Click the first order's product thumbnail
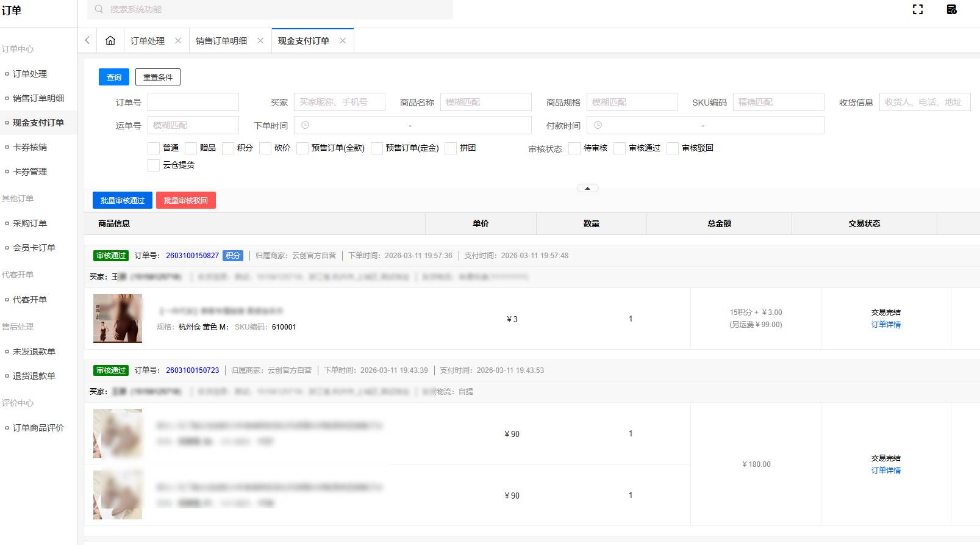The image size is (980, 545). (118, 319)
